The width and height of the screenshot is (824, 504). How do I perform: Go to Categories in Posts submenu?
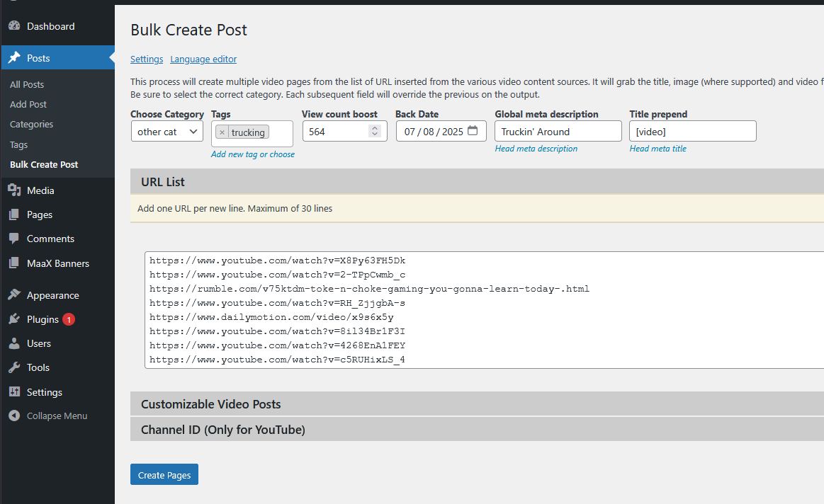point(31,124)
